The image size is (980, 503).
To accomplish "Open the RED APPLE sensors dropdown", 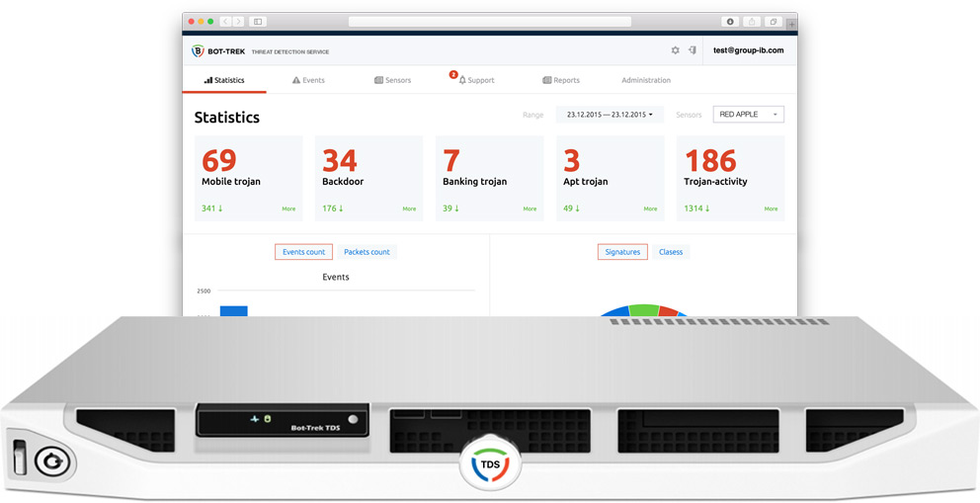I will click(x=748, y=115).
